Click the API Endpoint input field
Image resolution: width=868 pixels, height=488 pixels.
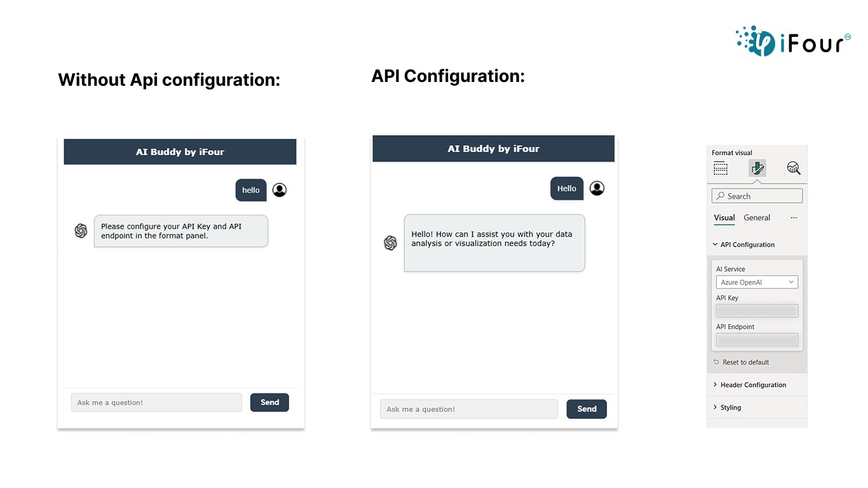point(757,340)
